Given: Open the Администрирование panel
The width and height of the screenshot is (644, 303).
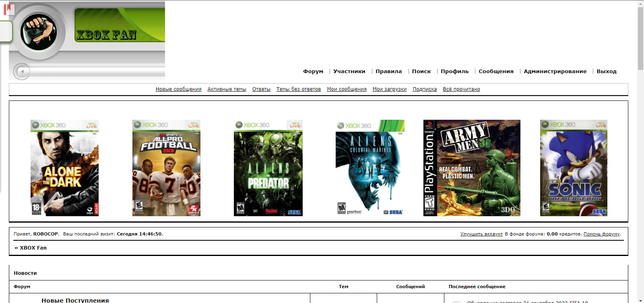Looking at the screenshot, I should 555,71.
